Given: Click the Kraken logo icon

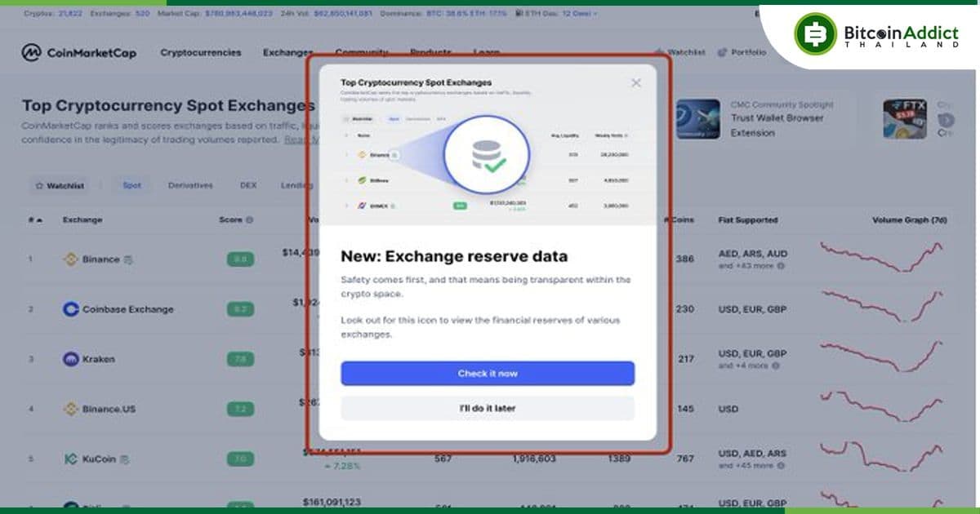Looking at the screenshot, I should [x=71, y=359].
